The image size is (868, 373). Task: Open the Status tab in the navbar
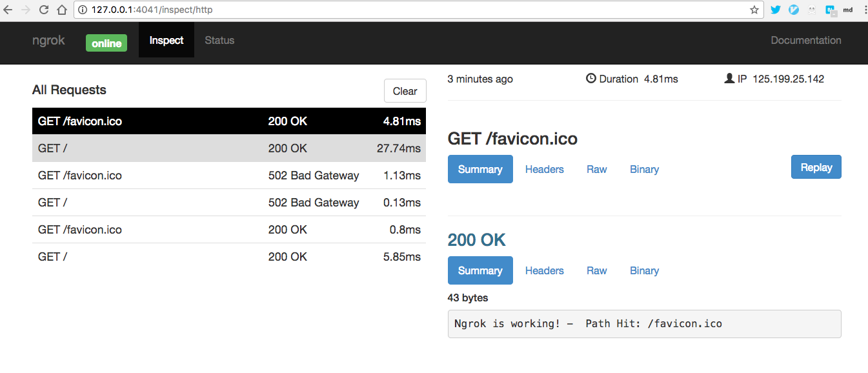(219, 40)
